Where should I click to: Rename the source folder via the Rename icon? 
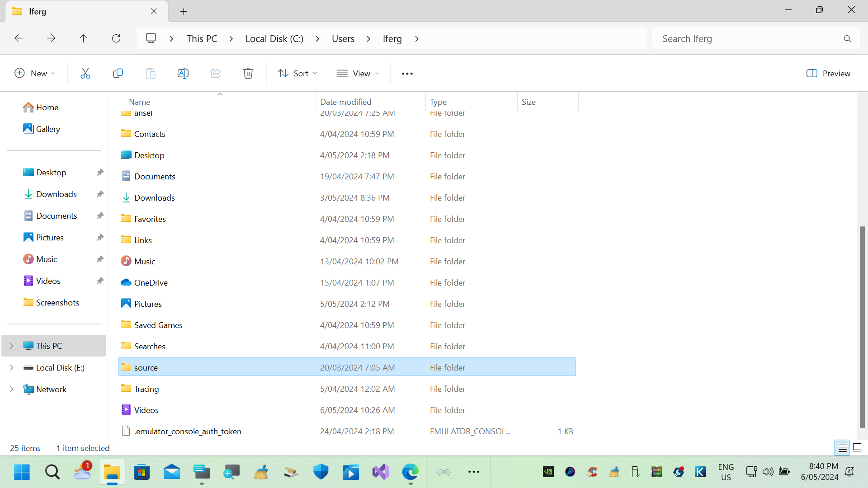[x=183, y=73]
